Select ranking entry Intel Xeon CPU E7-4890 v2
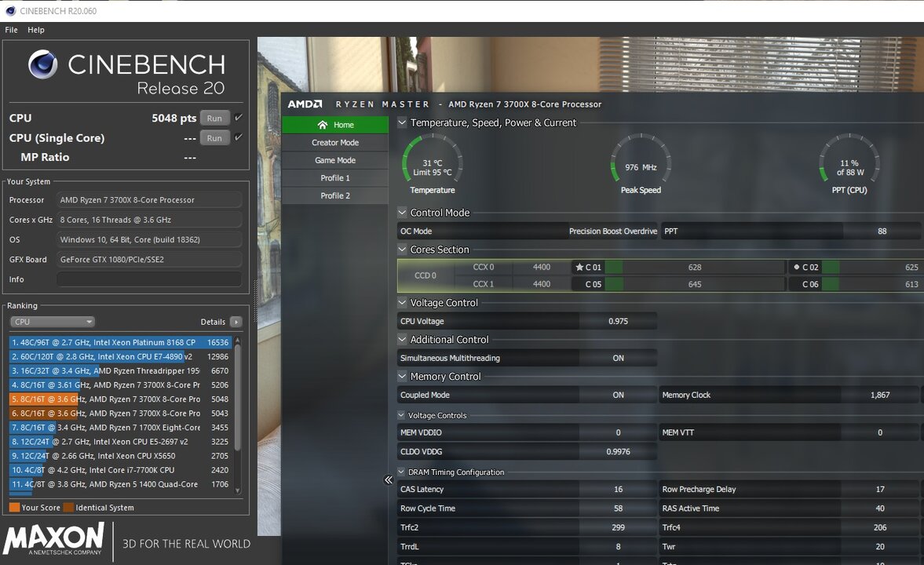 tap(121, 356)
